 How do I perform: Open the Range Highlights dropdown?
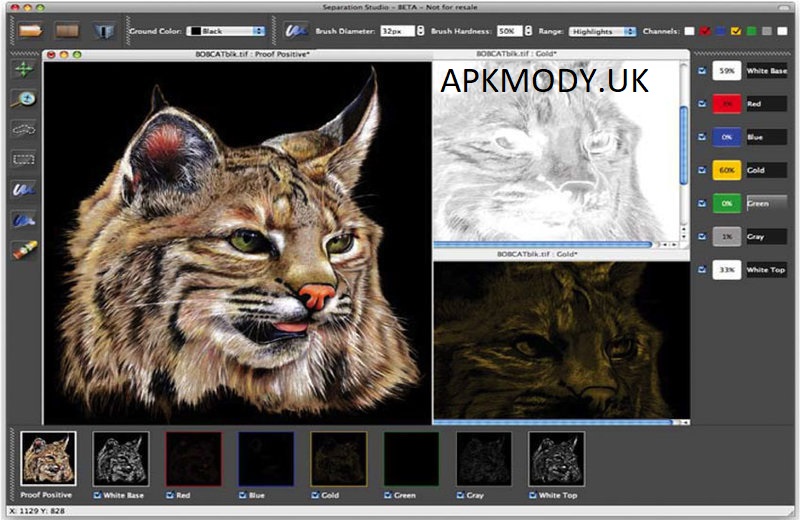tap(603, 31)
